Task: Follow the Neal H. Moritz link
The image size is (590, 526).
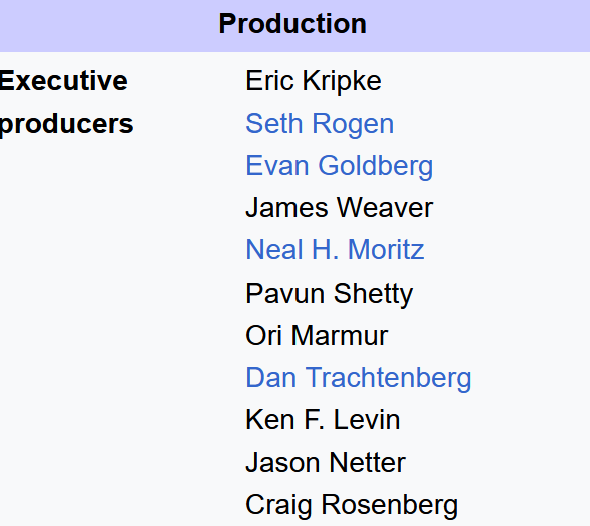Action: (335, 249)
